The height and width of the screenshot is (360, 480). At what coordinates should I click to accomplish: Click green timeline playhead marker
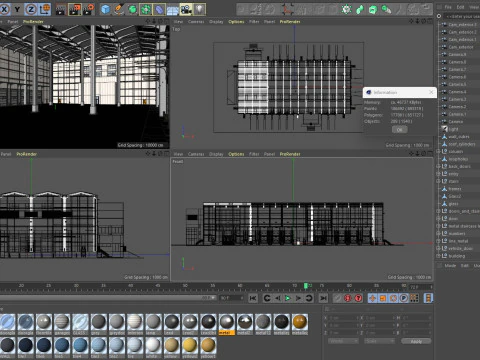point(306,286)
